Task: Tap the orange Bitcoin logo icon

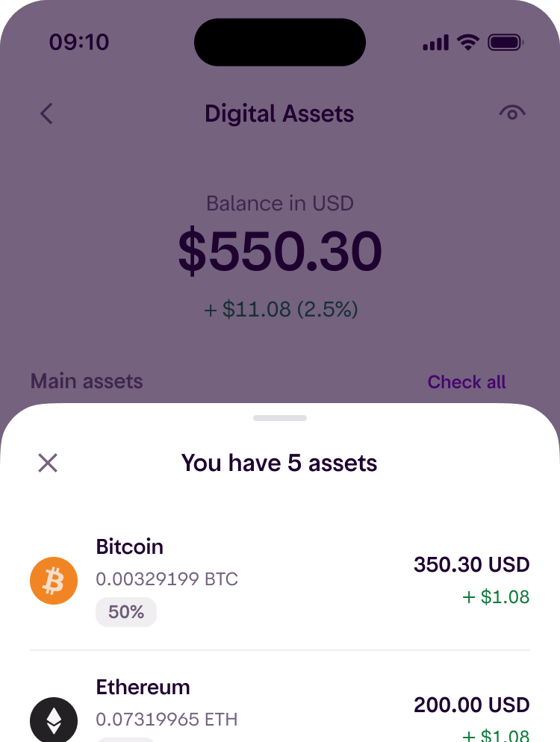Action: pos(54,581)
